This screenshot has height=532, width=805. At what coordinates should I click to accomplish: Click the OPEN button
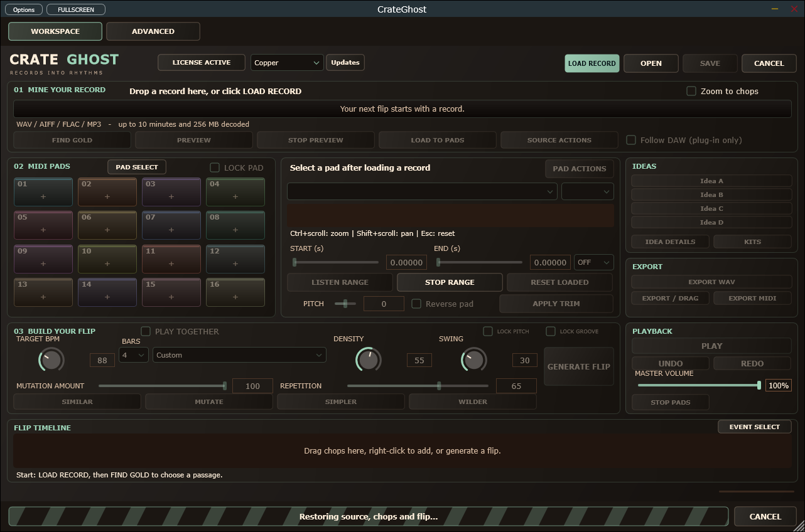(x=651, y=63)
